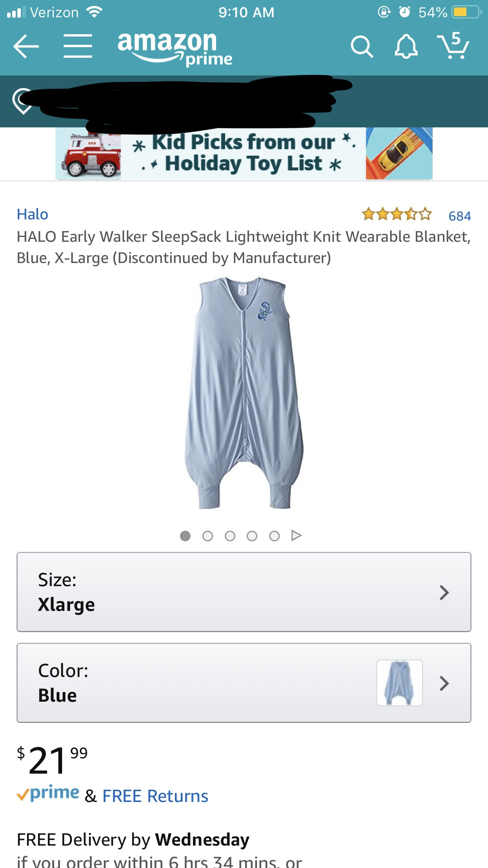Open the shopping cart with 5 items
This screenshot has width=488, height=868.
(x=453, y=46)
